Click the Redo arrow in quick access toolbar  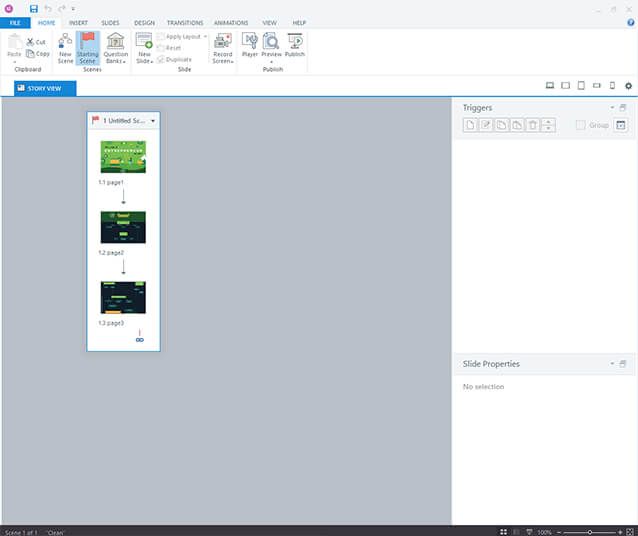61,9
